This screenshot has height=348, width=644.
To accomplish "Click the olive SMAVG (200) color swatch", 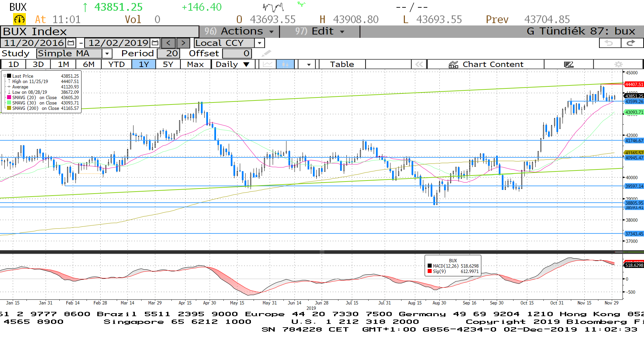I will coord(9,108).
